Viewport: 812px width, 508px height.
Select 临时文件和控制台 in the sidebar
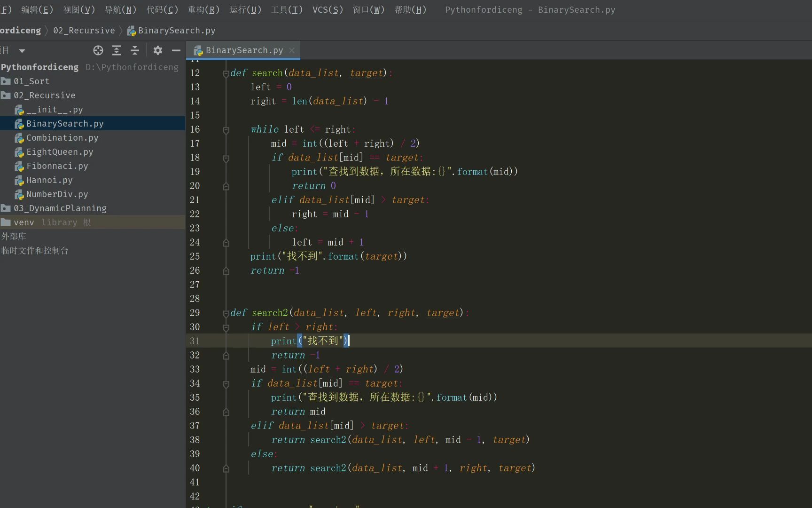[x=35, y=250]
